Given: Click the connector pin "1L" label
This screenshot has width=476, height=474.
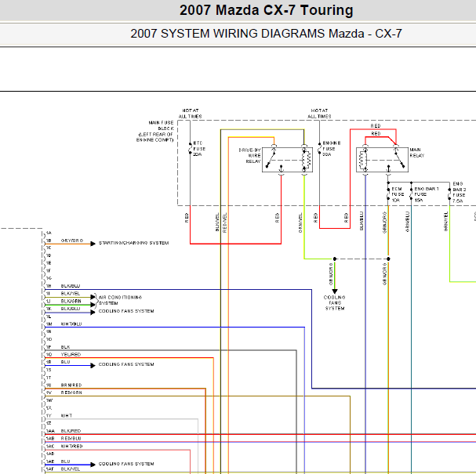Looking at the screenshot, I should click(x=49, y=317).
